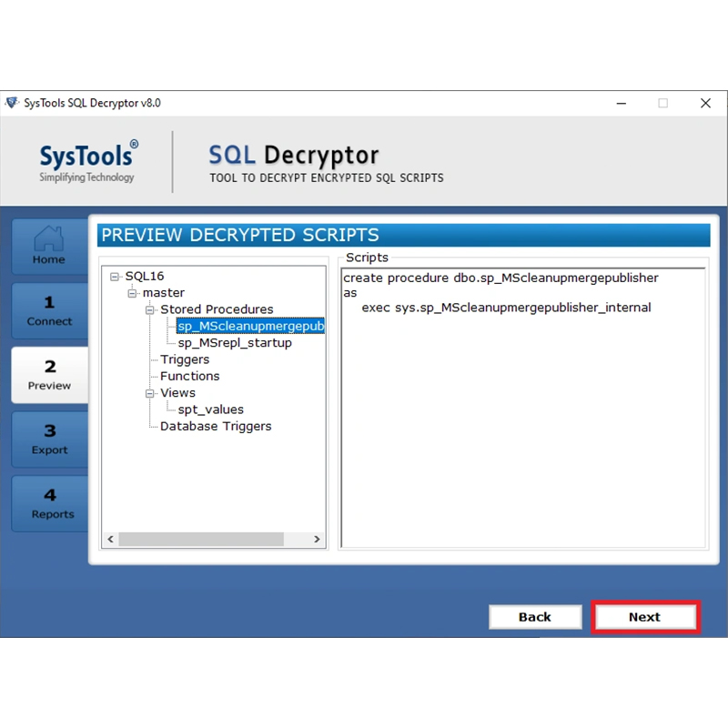728x728 pixels.
Task: Click the tree's left scroll arrow
Action: pyautogui.click(x=110, y=539)
